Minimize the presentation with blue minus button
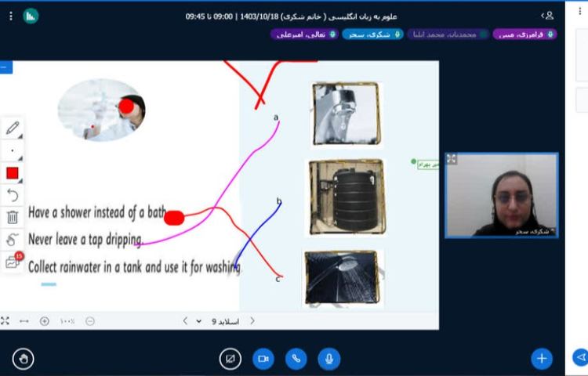Viewport: 588px width, 376px height. (x=5, y=67)
